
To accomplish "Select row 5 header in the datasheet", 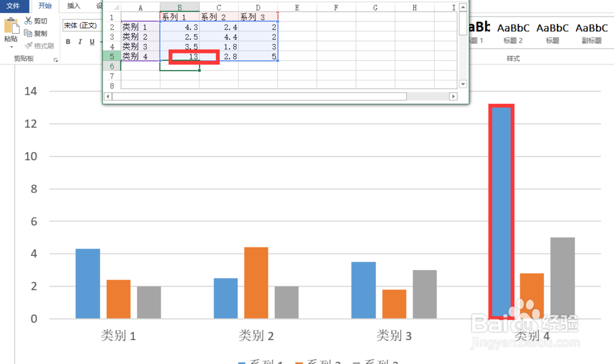I will 112,56.
